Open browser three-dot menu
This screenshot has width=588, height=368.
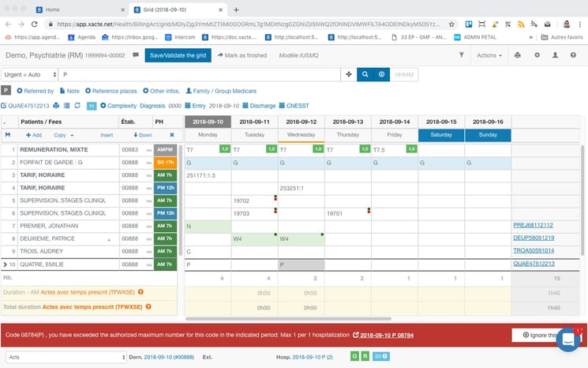click(x=580, y=24)
